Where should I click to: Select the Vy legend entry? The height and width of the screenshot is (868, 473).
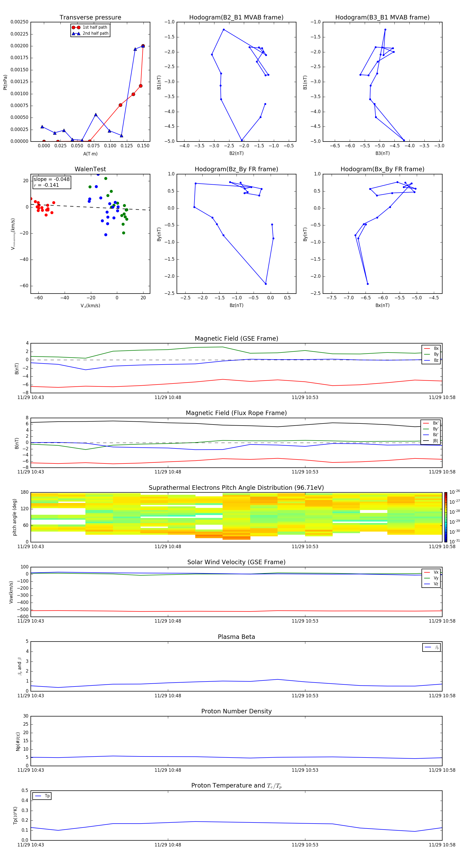pyautogui.click(x=431, y=578)
